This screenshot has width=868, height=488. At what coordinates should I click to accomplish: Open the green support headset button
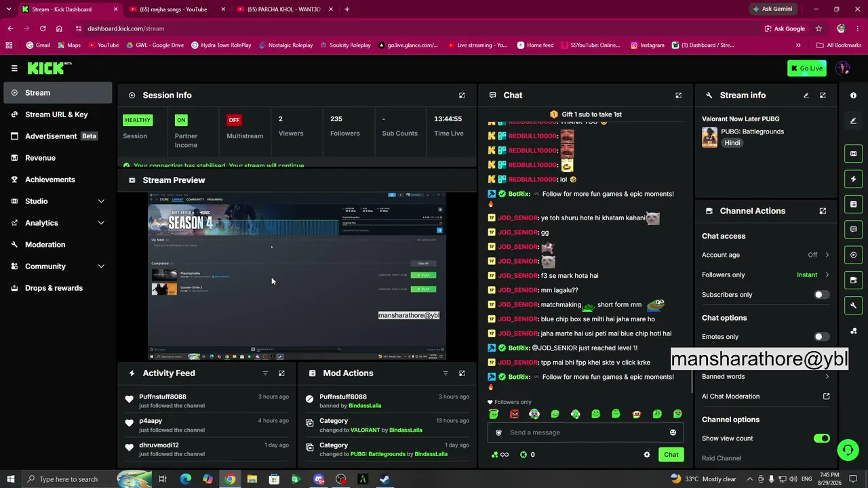click(848, 450)
